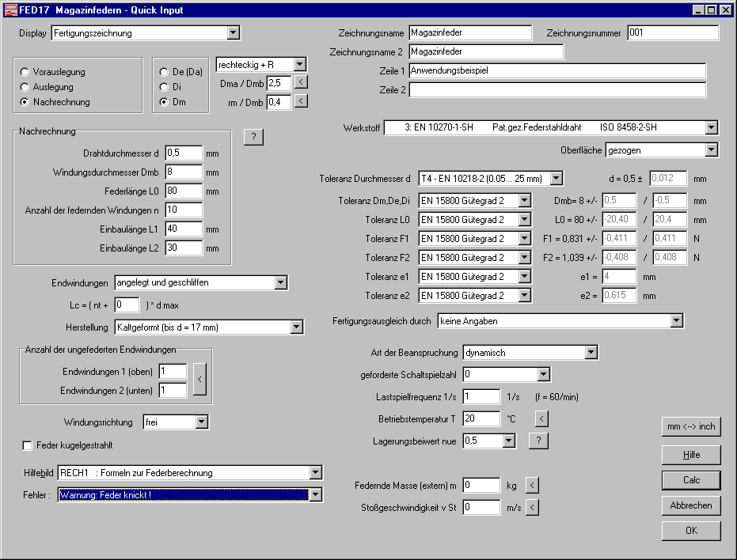Viewport: 737px width, 560px height.
Task: Expand the Endwindungen dropdown list
Action: [281, 282]
